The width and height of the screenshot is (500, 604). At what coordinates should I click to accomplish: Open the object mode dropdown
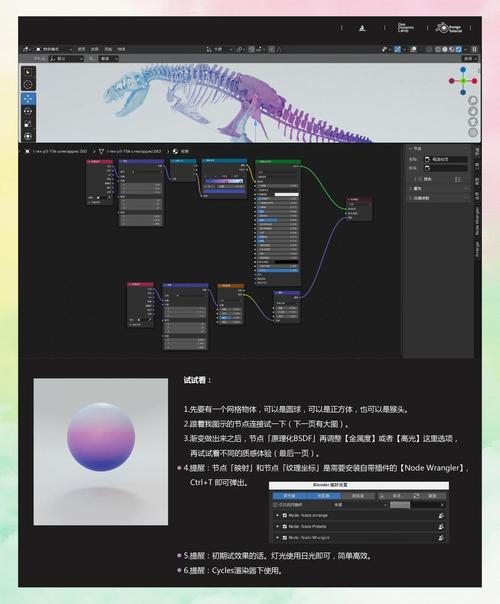tap(54, 49)
